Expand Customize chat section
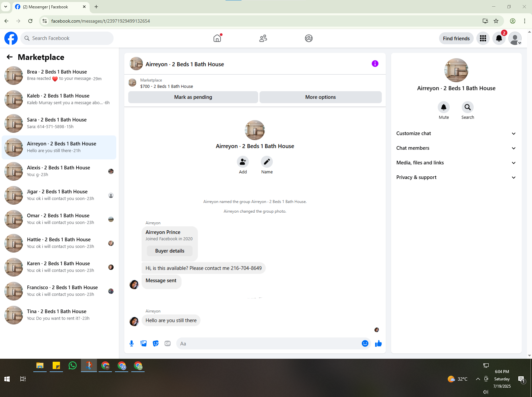This screenshot has width=532, height=397. coord(456,133)
